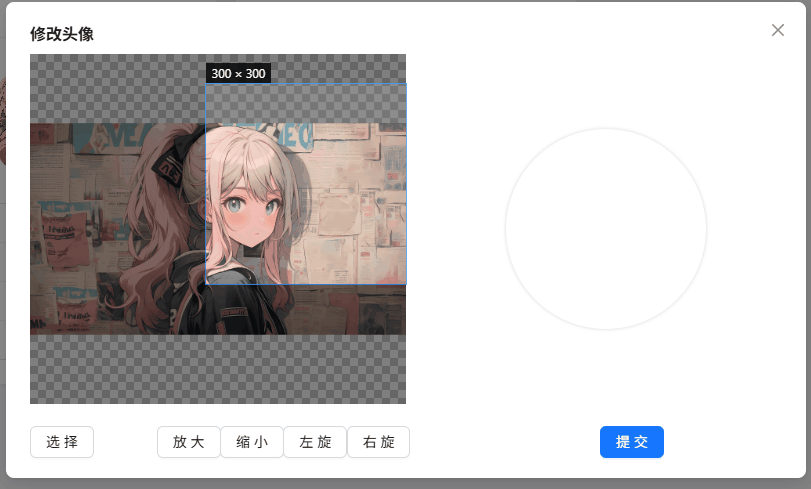Click inside the blue crop selection box
Viewport: 811px width, 489px height.
click(x=306, y=184)
